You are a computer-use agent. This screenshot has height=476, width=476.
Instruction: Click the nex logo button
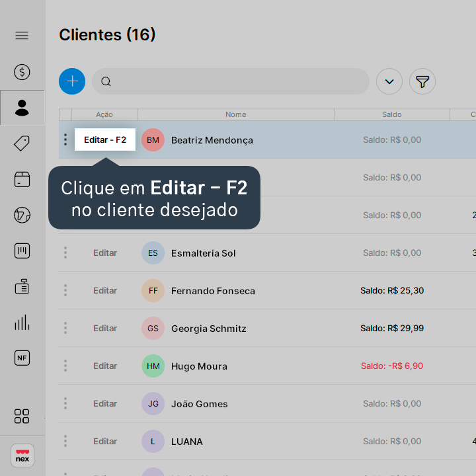(x=22, y=456)
